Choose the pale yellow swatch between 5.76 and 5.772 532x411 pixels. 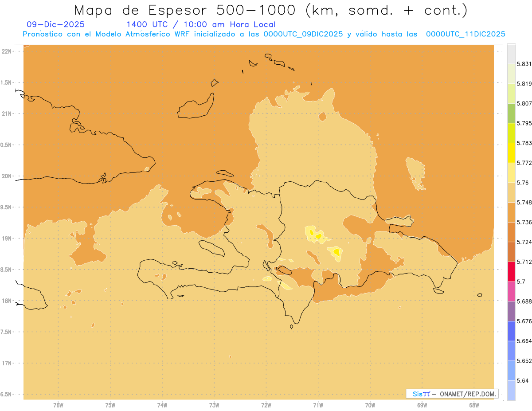(x=511, y=172)
